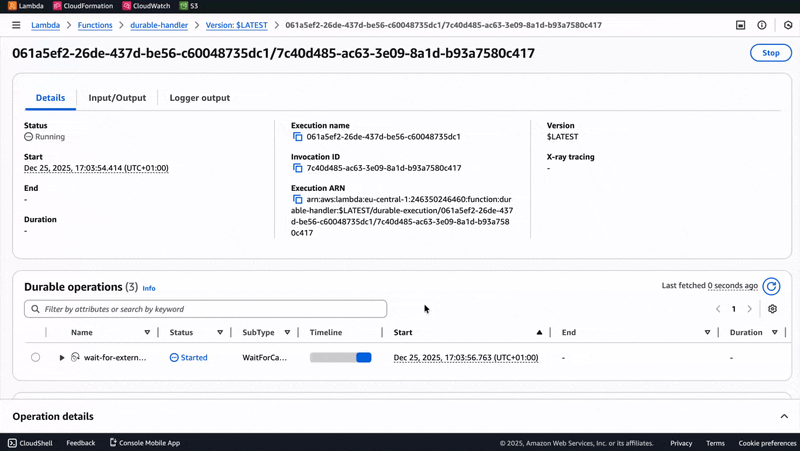Viewport: 800px width, 451px height.
Task: Open the split panel view icon
Action: [740, 25]
